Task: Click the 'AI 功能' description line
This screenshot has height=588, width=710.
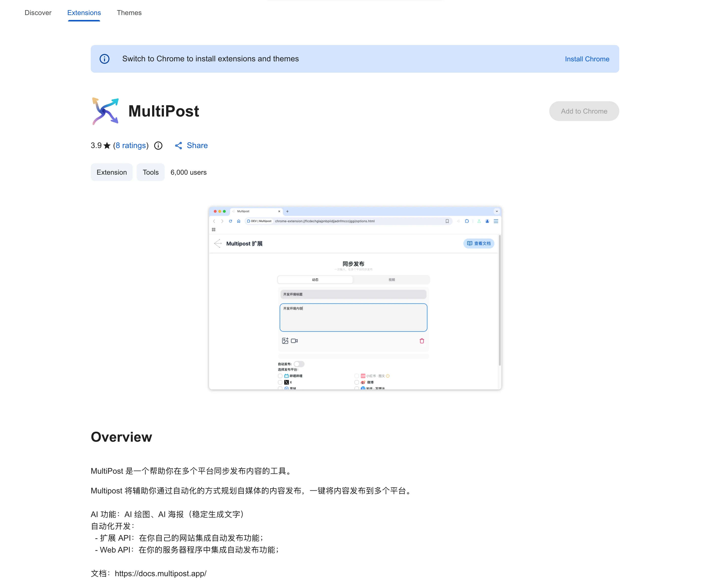Action: (x=168, y=514)
